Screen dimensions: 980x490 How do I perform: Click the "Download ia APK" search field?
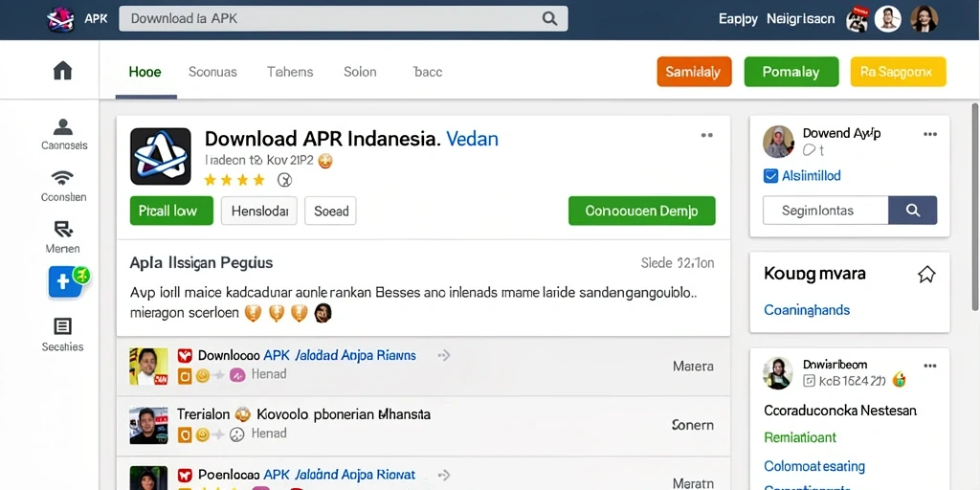coord(344,19)
